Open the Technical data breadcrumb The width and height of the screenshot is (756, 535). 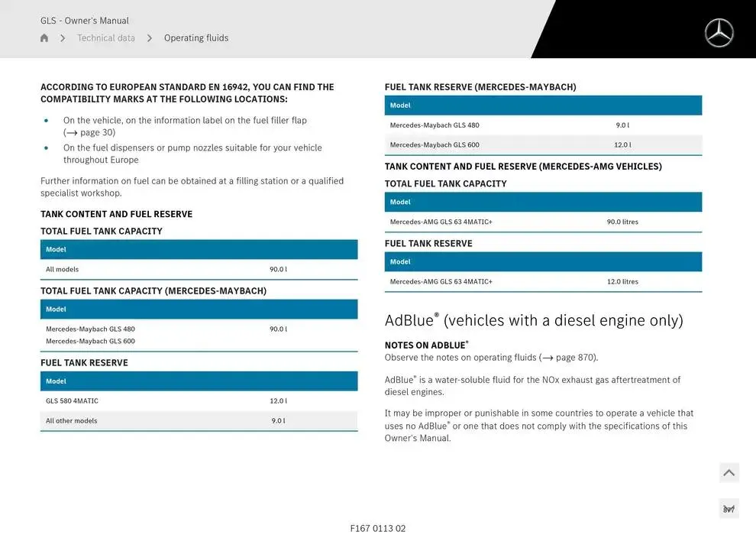[x=106, y=38]
